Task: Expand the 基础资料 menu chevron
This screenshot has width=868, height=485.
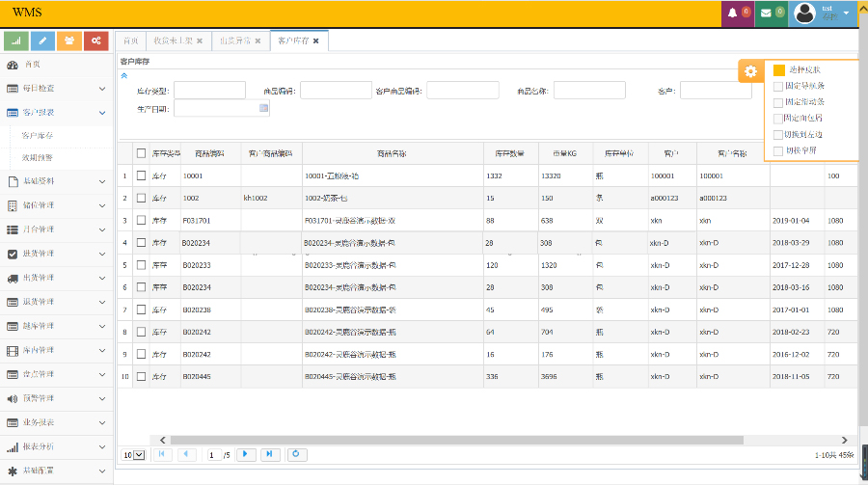Action: tap(102, 181)
